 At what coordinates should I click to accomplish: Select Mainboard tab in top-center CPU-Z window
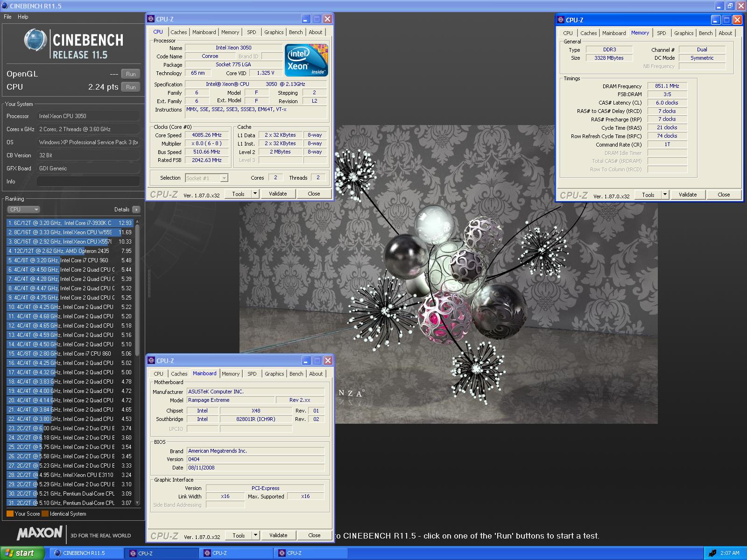tap(204, 32)
